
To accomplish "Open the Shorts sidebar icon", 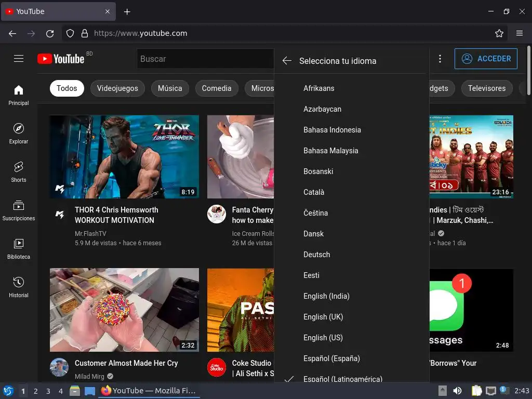I will (19, 167).
